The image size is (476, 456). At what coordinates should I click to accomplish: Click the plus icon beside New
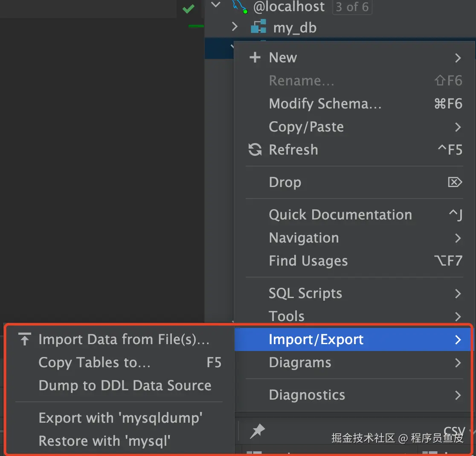255,58
